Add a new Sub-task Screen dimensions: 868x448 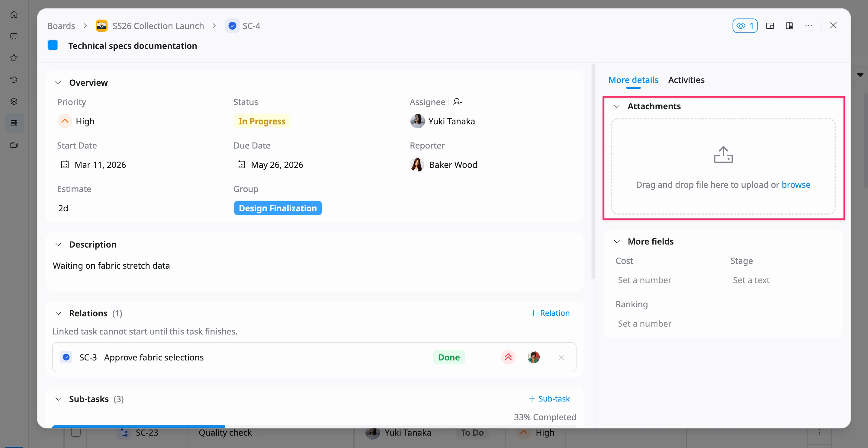click(549, 399)
